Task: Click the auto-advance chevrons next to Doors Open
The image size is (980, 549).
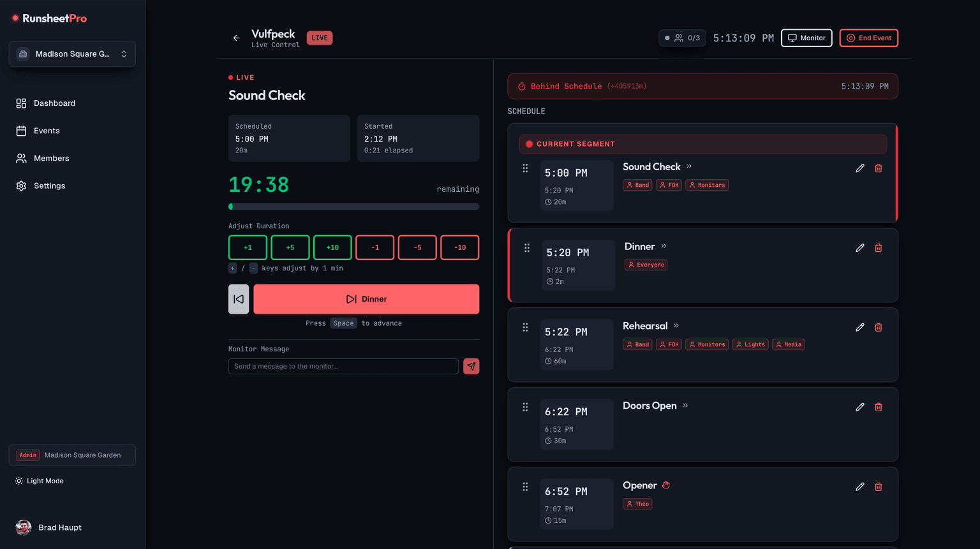Action: pyautogui.click(x=685, y=406)
